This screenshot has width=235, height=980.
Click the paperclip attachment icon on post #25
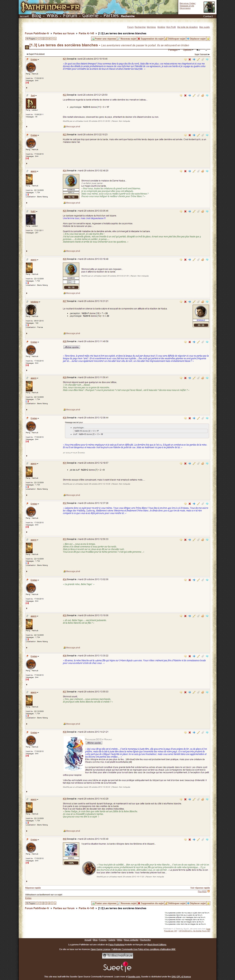coord(198,211)
